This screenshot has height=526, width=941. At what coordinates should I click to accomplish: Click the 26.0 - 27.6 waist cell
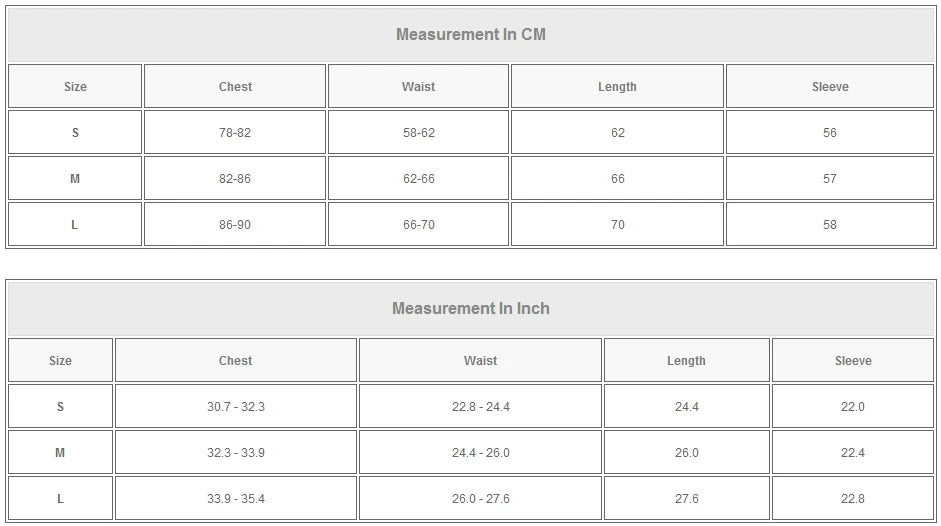tap(480, 499)
